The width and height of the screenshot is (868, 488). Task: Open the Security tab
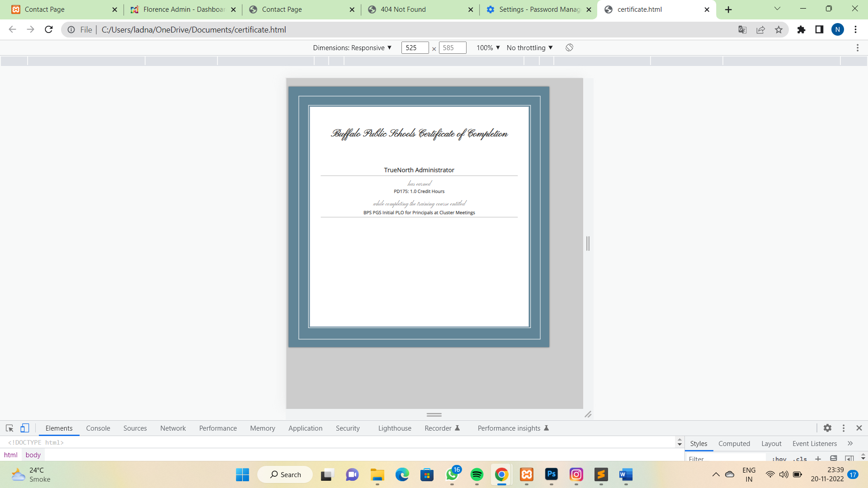(348, 428)
